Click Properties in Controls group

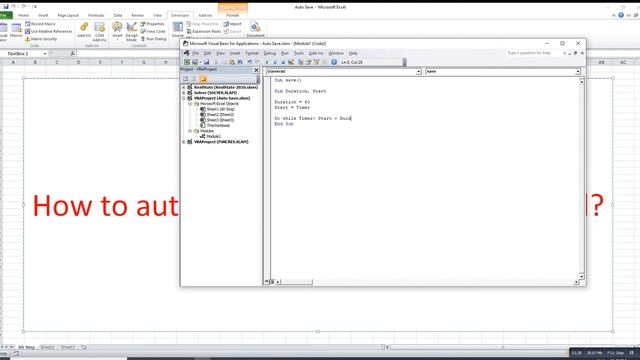coord(152,24)
